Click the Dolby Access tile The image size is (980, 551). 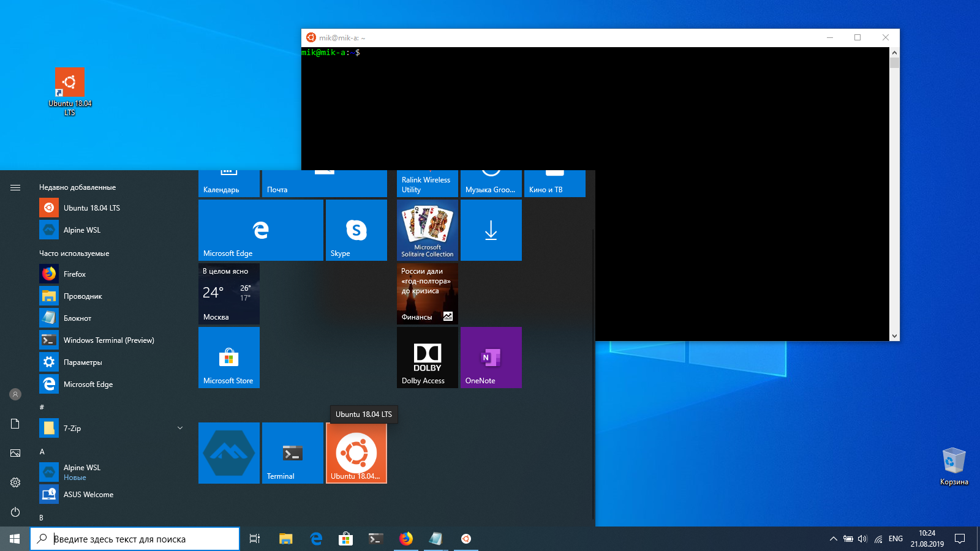pos(427,358)
